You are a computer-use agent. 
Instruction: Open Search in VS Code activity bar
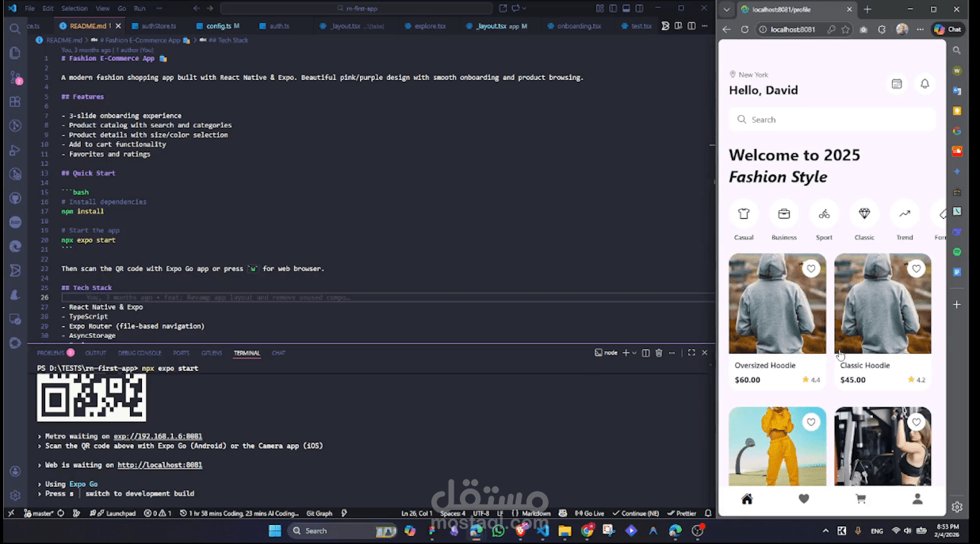pyautogui.click(x=14, y=29)
